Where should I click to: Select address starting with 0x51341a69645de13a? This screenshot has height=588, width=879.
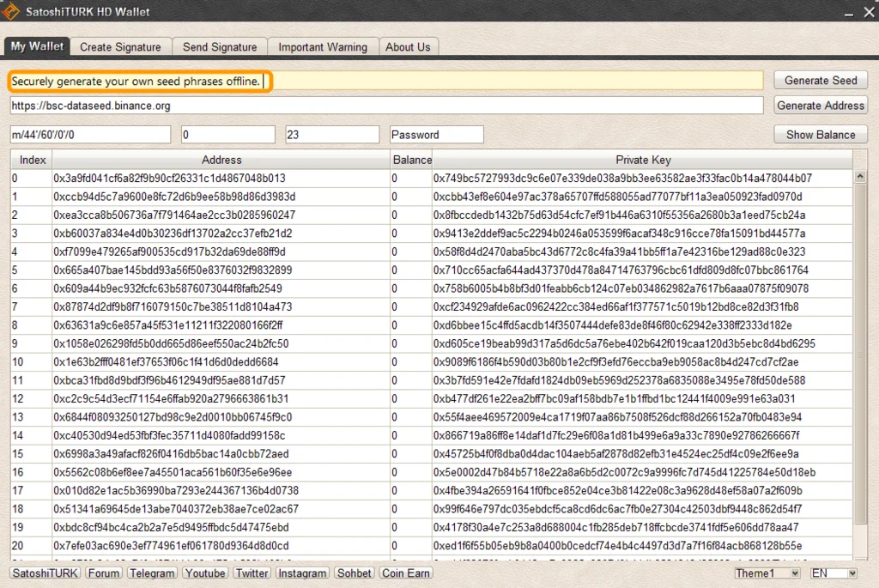[x=176, y=509]
